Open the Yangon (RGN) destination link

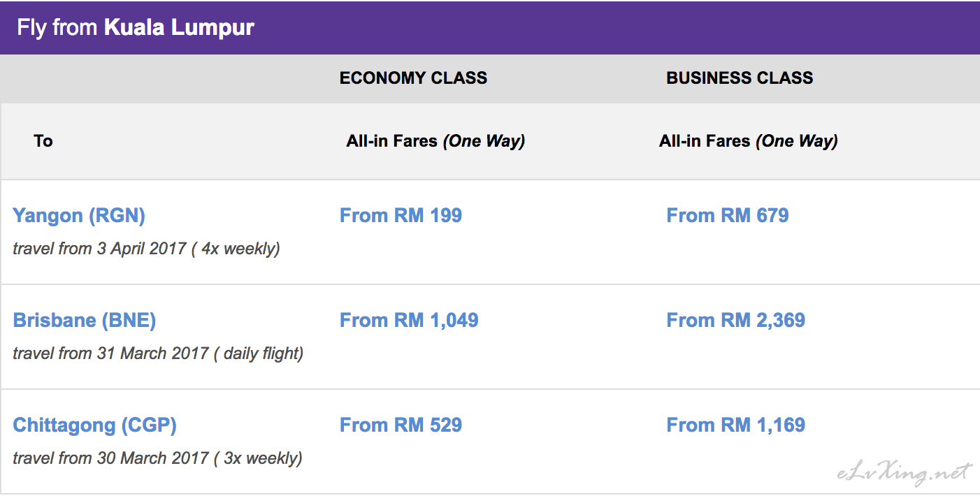point(79,216)
